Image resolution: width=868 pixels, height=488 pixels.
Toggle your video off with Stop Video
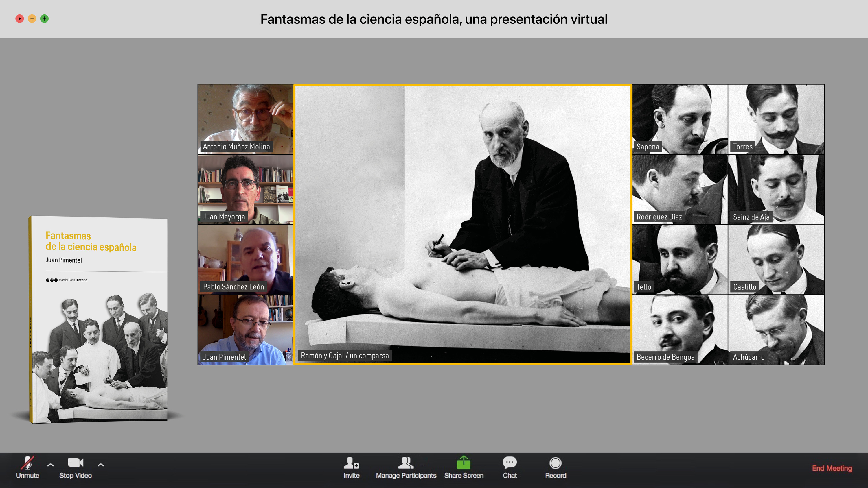tap(75, 468)
